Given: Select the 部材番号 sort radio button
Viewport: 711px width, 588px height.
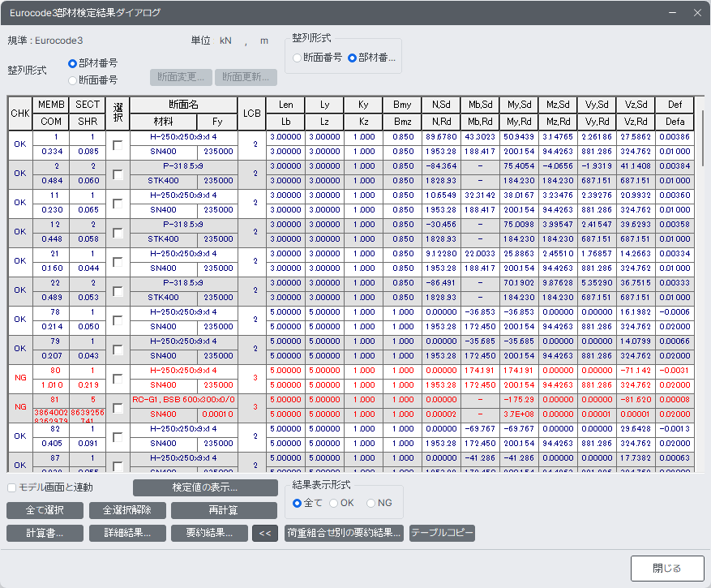Looking at the screenshot, I should (72, 63).
